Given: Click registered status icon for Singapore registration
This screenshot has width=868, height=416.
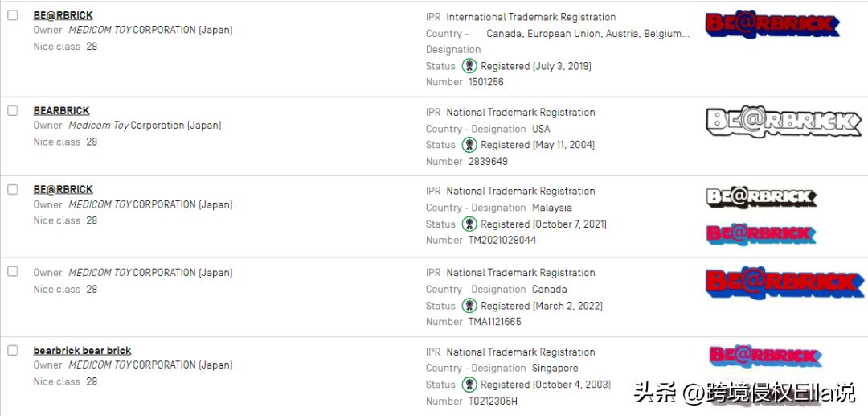Looking at the screenshot, I should 469,385.
